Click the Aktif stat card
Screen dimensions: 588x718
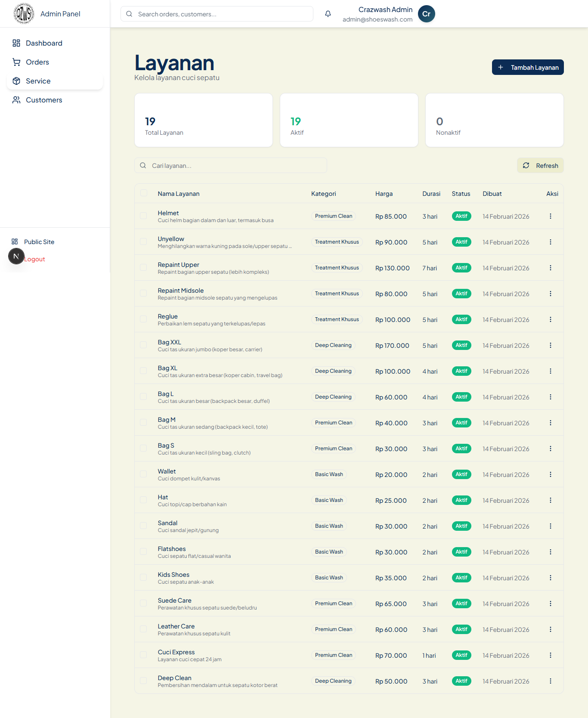click(x=349, y=120)
